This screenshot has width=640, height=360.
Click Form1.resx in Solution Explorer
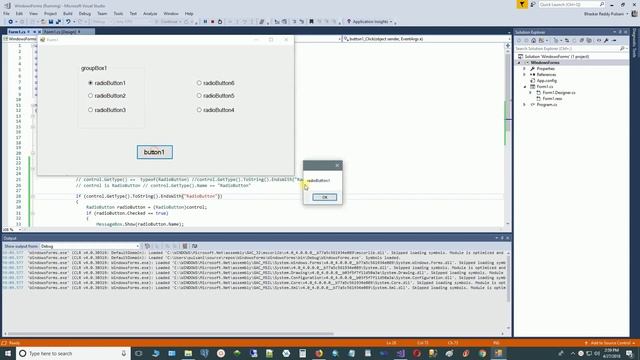[x=552, y=99]
